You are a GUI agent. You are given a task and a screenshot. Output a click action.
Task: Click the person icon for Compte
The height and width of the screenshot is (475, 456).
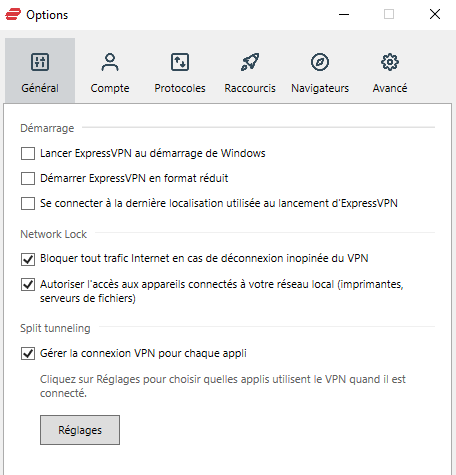(110, 62)
